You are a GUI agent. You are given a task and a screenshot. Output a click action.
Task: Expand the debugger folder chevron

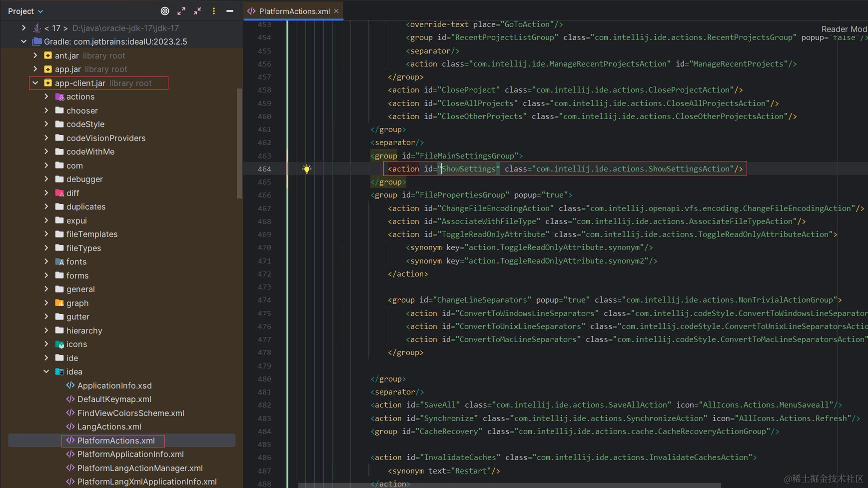point(46,179)
